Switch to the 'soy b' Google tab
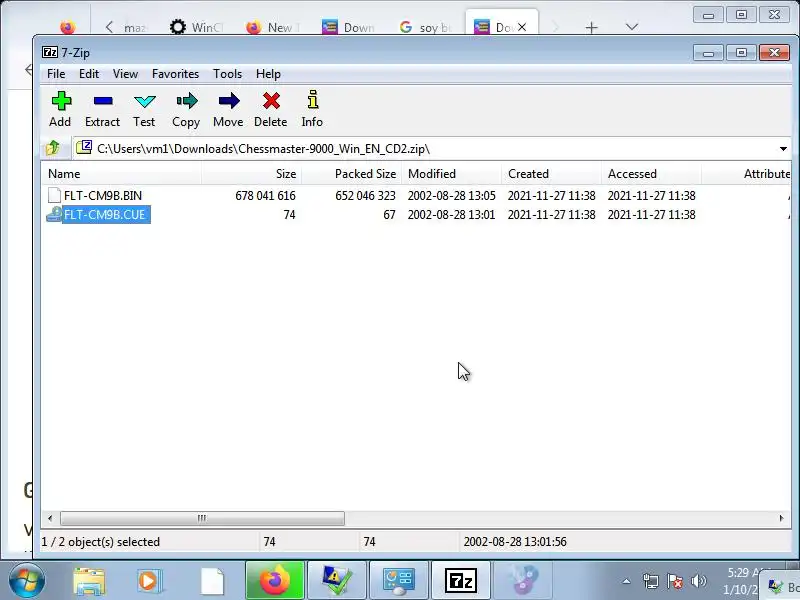Screen dimensions: 800x600 pos(425,27)
